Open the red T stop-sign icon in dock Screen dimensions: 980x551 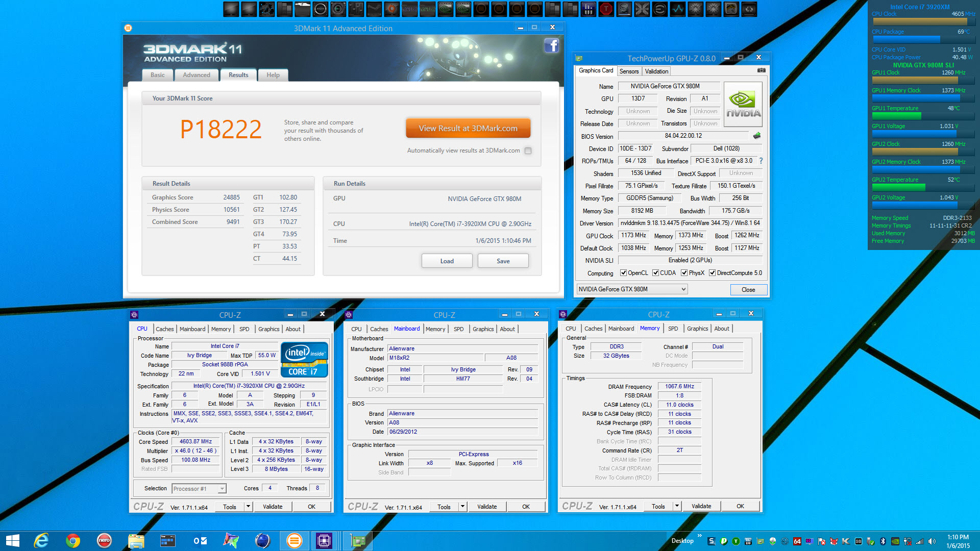click(x=606, y=9)
